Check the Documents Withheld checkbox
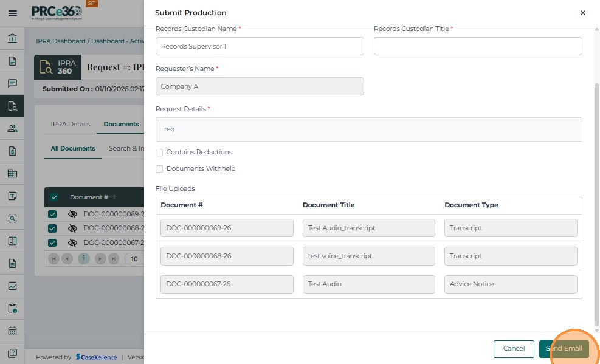Viewport: 600px width, 364px height. click(159, 169)
